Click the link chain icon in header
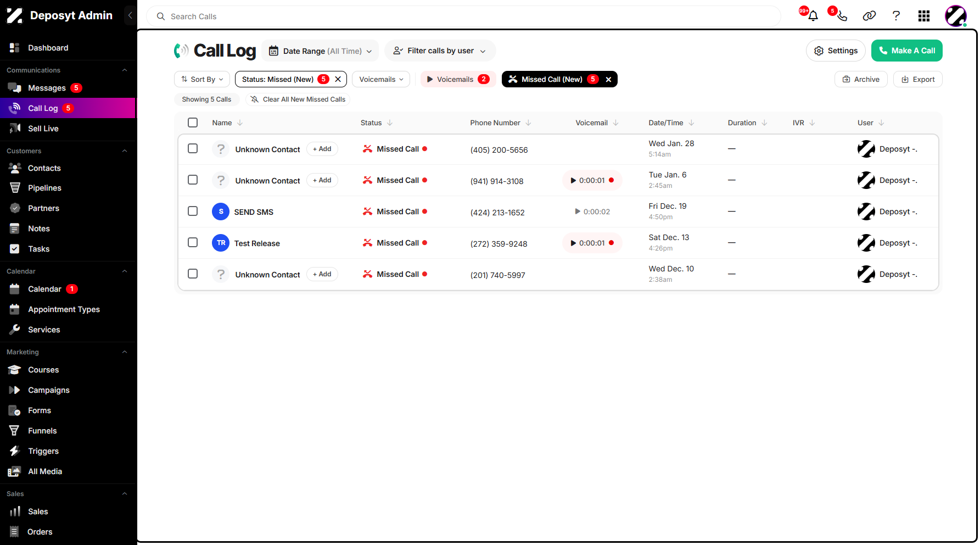The width and height of the screenshot is (980, 545). (x=869, y=16)
